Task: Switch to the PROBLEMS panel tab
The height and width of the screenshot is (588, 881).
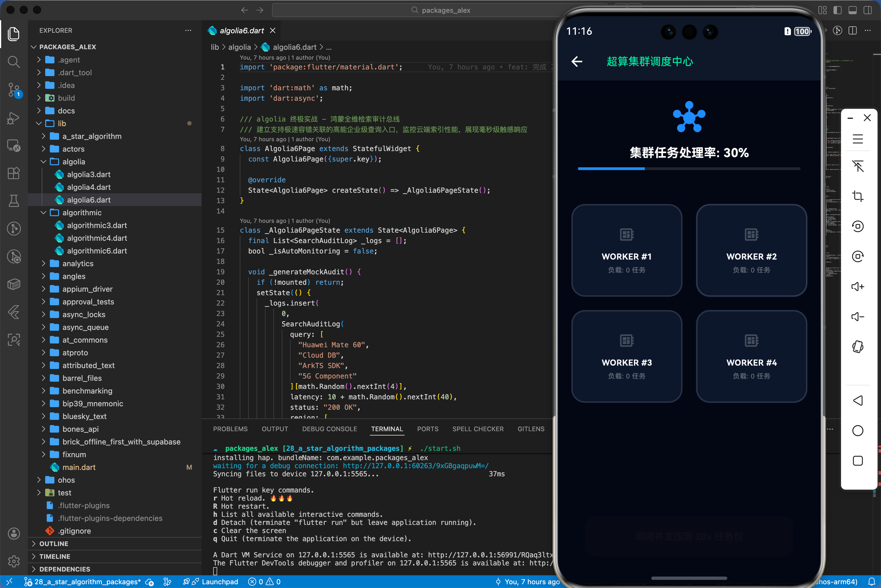Action: pyautogui.click(x=230, y=429)
